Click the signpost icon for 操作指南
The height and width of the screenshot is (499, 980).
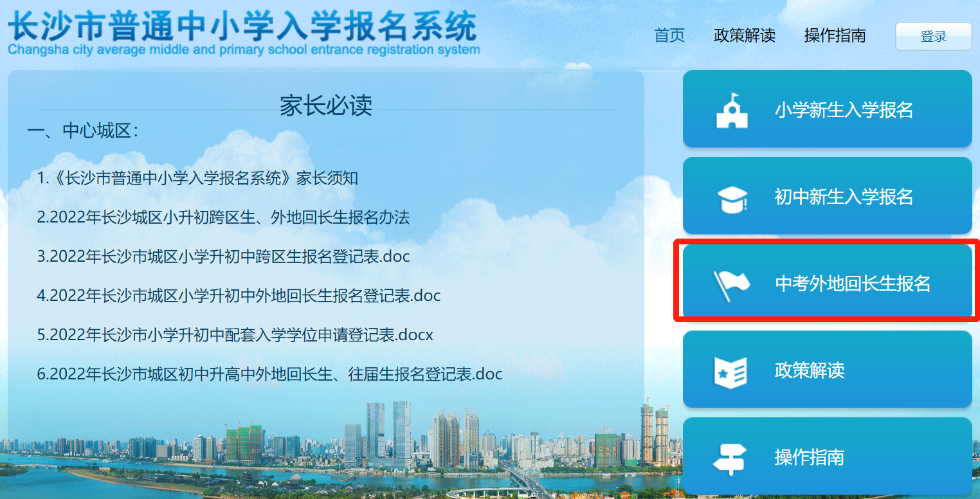point(730,458)
